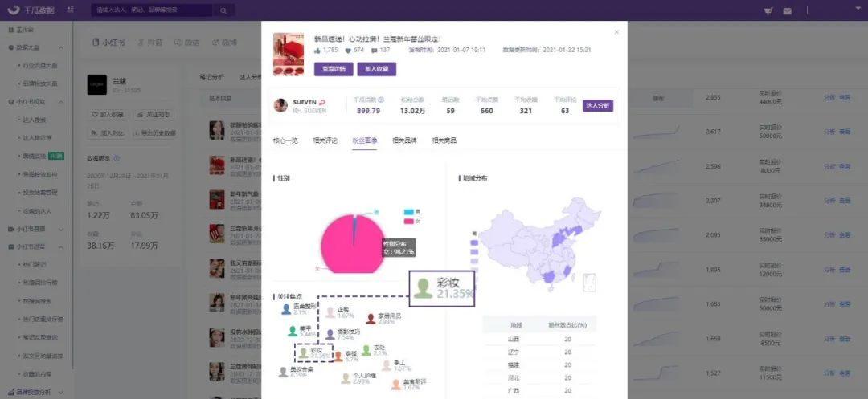Click 查看 in the row priced 11500元
This screenshot has width=868, height=399.
coord(845,373)
